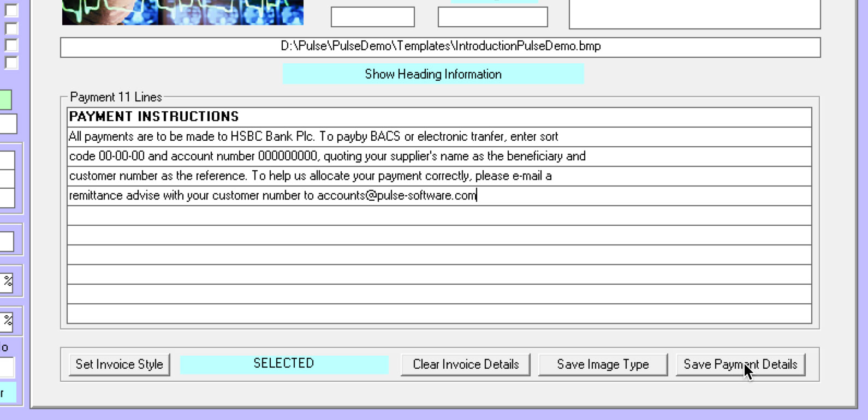
Task: Click the green box on left edge
Action: click(5, 100)
